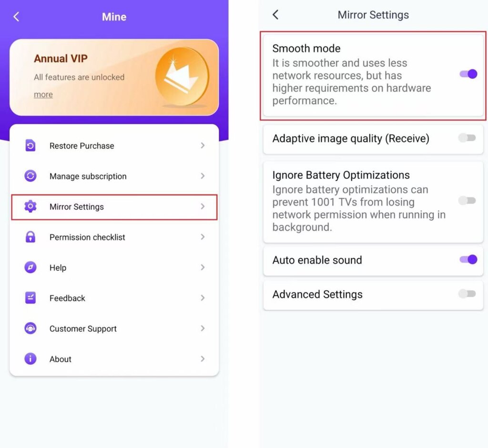Click the Feedback icon
The image size is (488, 448).
30,298
